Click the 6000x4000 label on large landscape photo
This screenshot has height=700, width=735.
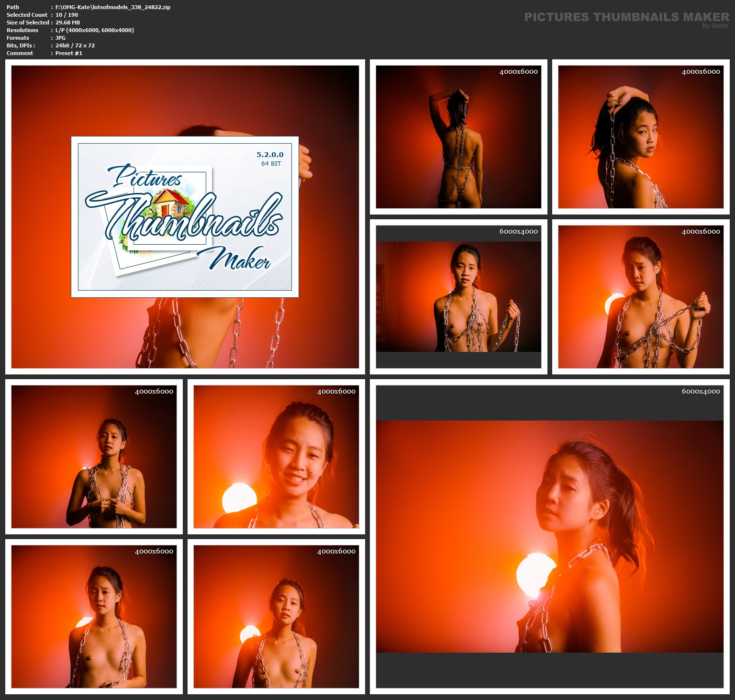(701, 391)
